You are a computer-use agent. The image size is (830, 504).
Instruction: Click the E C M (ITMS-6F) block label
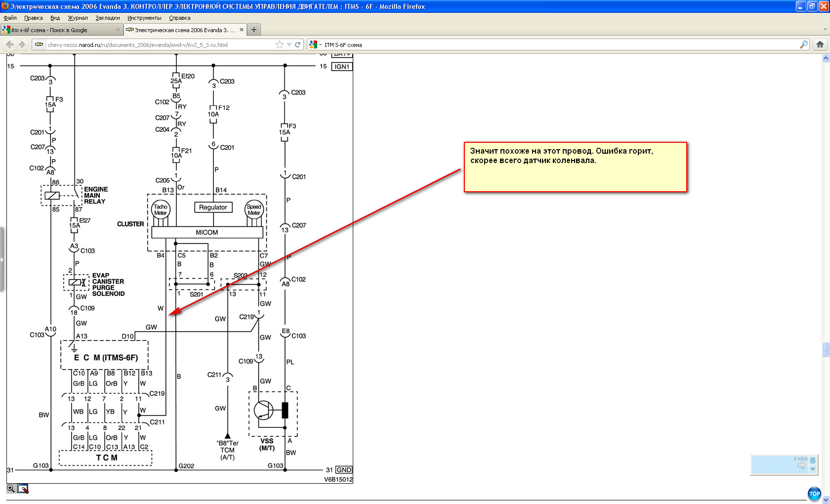point(106,358)
